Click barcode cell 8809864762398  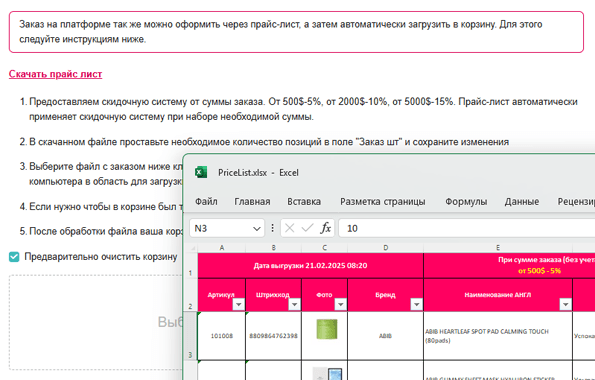(x=274, y=336)
